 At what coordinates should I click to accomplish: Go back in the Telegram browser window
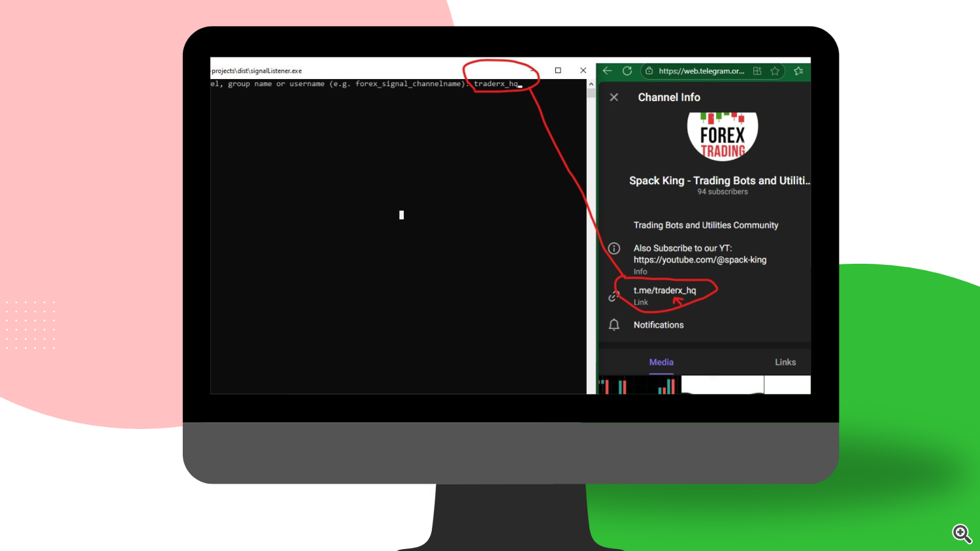(x=607, y=71)
